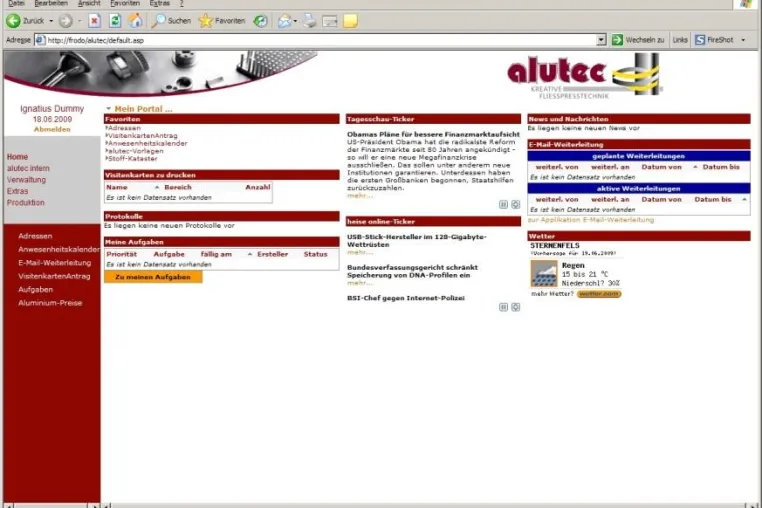Click the red stop loading icon
The height and width of the screenshot is (508, 762).
94,21
